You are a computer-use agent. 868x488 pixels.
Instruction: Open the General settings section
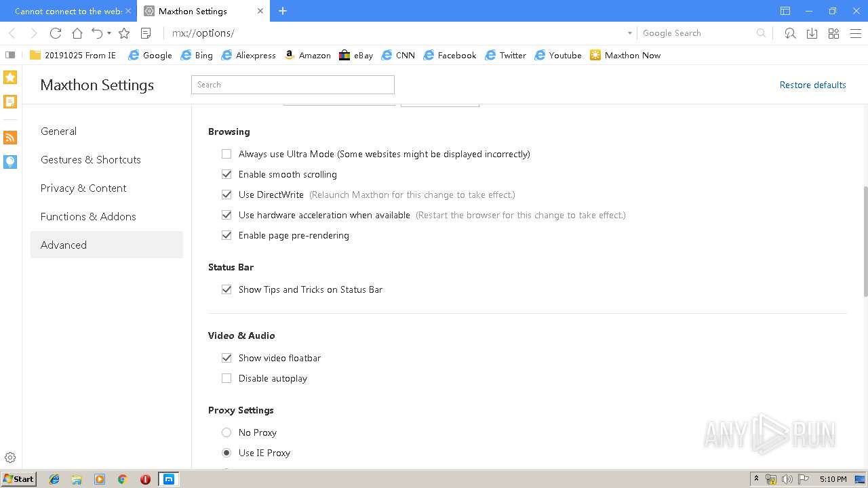[x=106, y=131]
